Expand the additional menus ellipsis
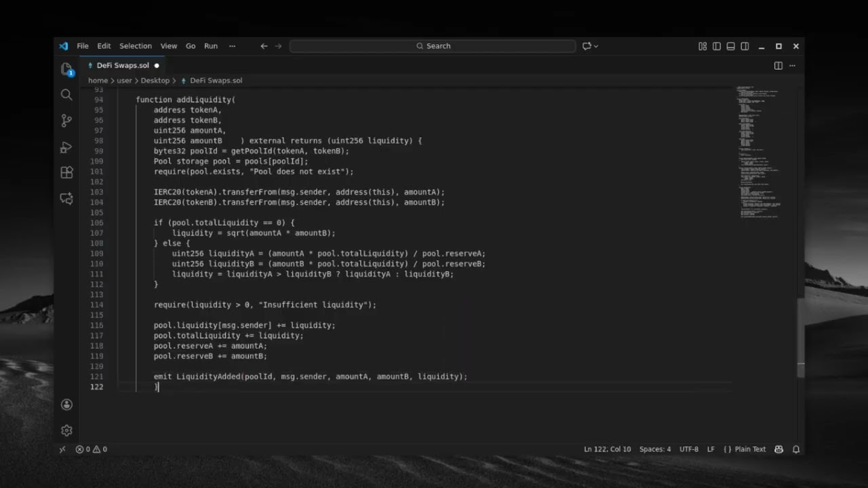Viewport: 868px width, 488px height. (232, 46)
